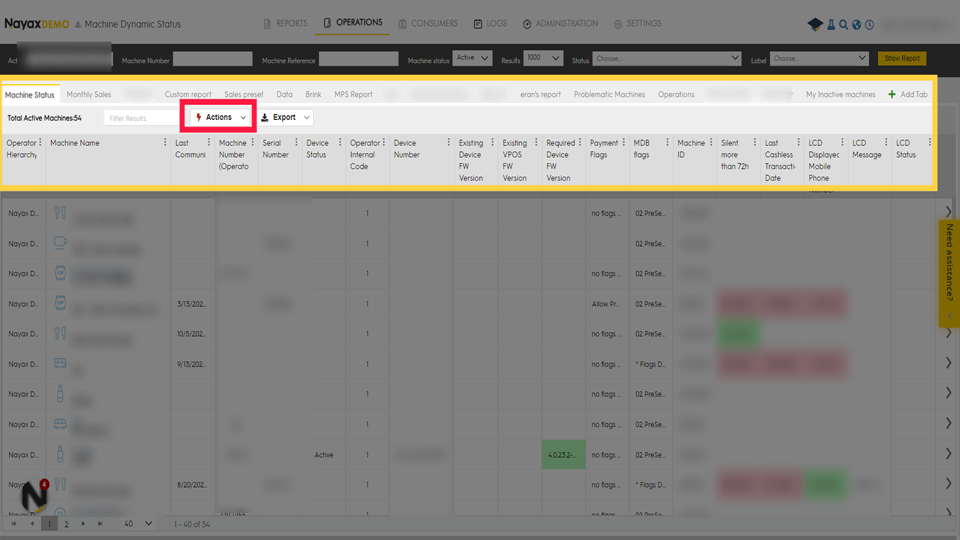This screenshot has height=540, width=960.
Task: Open the Export dropdown
Action: (x=285, y=117)
